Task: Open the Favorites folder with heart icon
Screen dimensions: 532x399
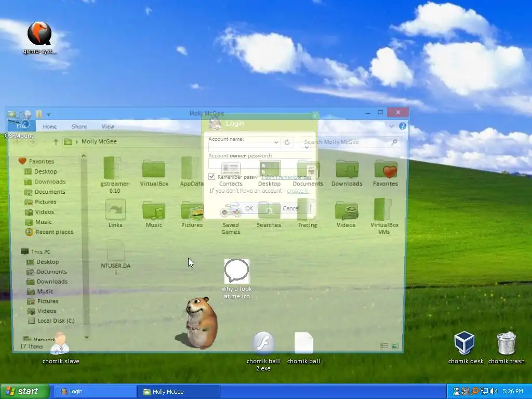Action: [385, 172]
